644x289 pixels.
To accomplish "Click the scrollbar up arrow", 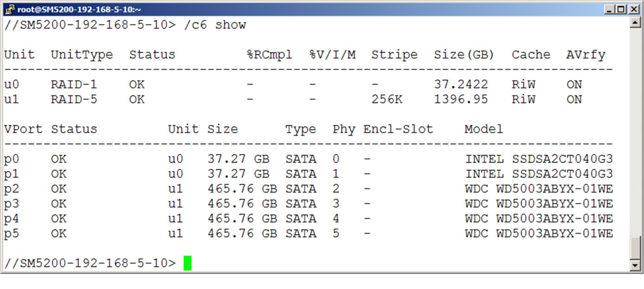I will 635,22.
